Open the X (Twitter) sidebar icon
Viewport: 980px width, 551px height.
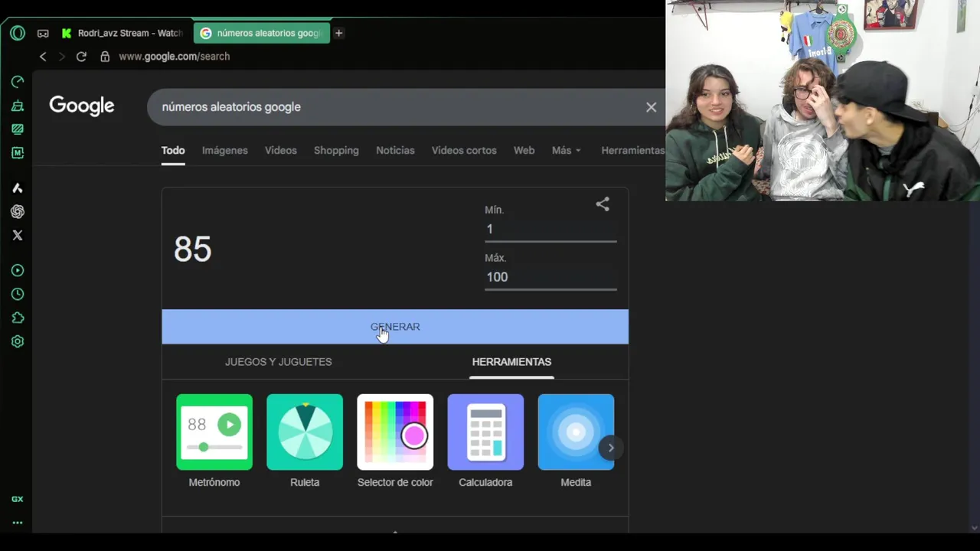point(18,236)
